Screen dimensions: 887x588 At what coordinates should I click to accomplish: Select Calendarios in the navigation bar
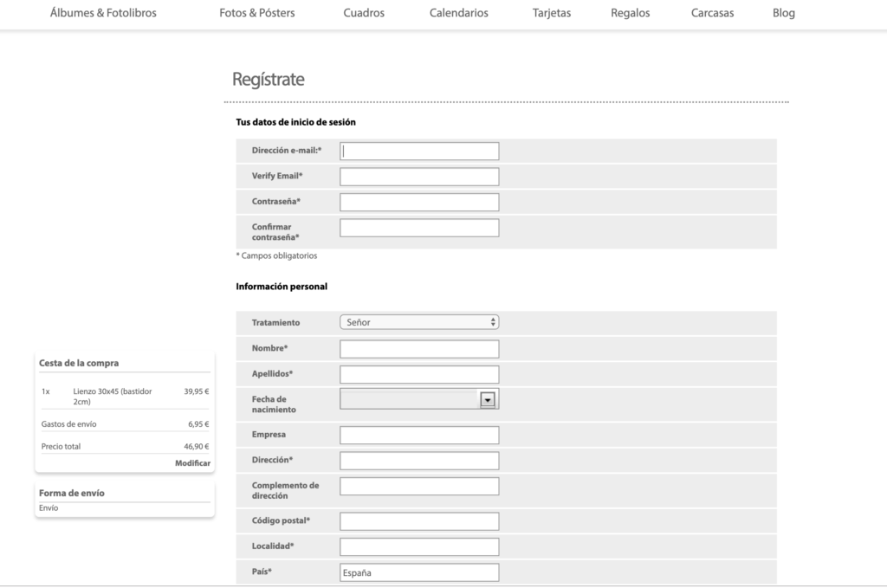click(459, 12)
